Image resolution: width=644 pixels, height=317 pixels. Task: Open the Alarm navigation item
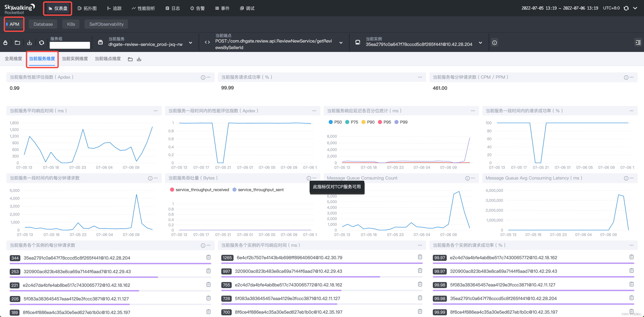[x=197, y=9]
